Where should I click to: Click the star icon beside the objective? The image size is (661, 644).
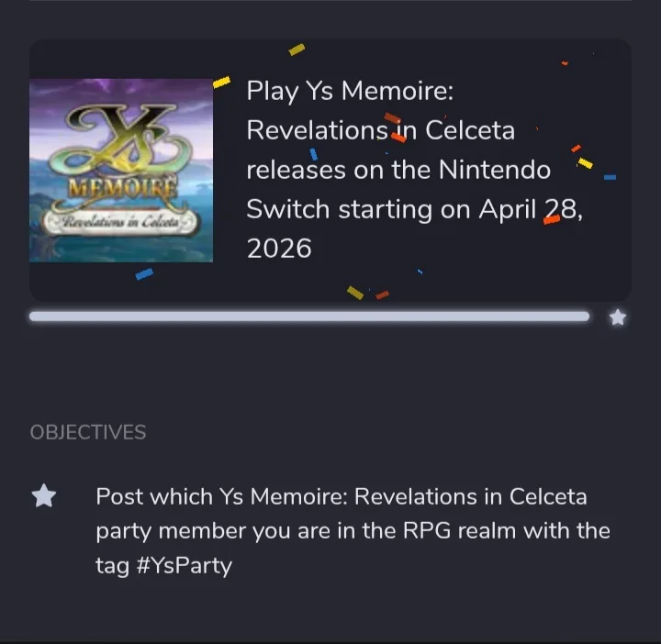(44, 497)
